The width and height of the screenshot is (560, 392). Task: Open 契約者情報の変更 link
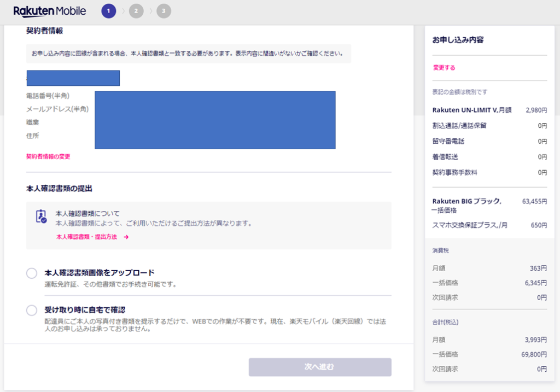(x=48, y=156)
